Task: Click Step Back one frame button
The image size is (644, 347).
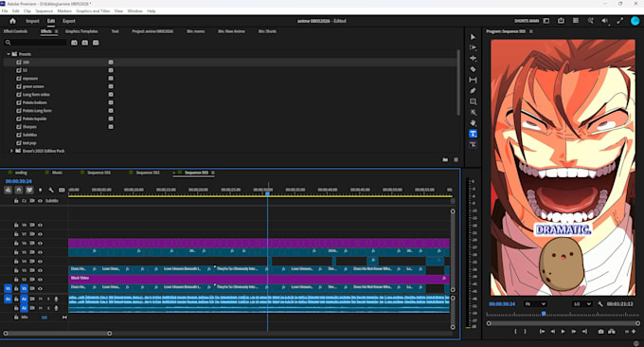Action: pyautogui.click(x=552, y=332)
